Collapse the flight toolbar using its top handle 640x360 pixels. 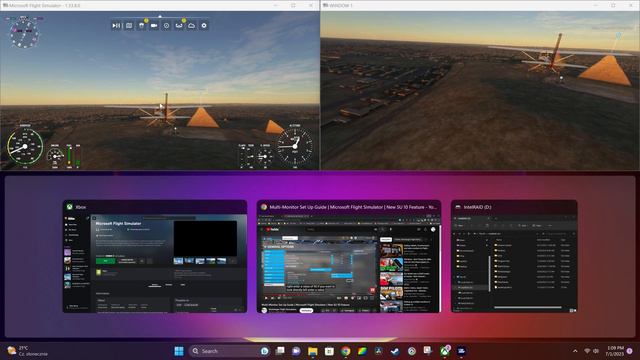(x=160, y=17)
